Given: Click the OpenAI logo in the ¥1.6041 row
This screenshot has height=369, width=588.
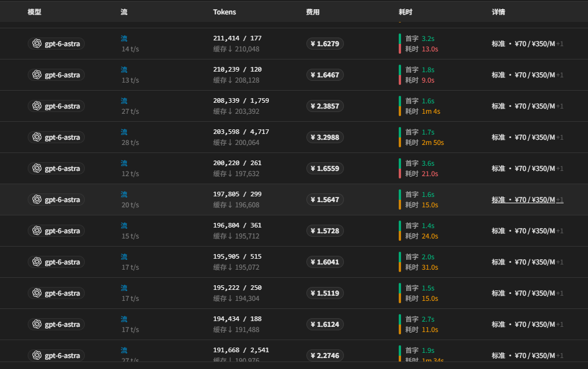Looking at the screenshot, I should (x=37, y=262).
